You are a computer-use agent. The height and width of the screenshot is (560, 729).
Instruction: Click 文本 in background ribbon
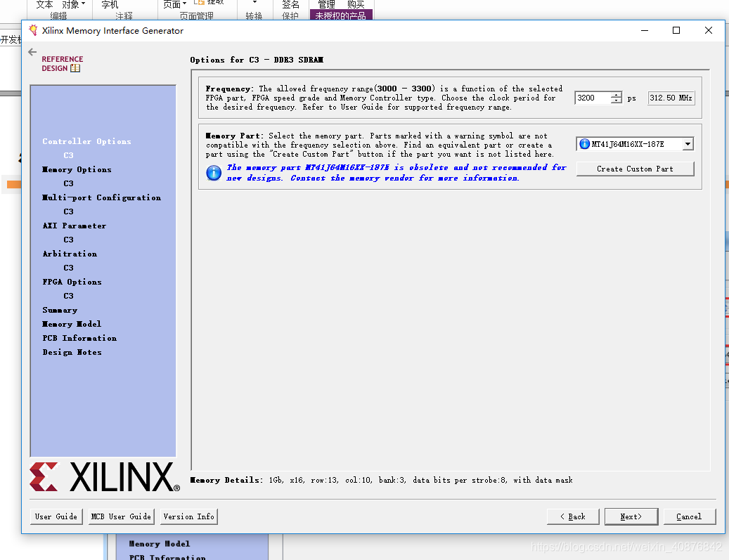click(44, 4)
